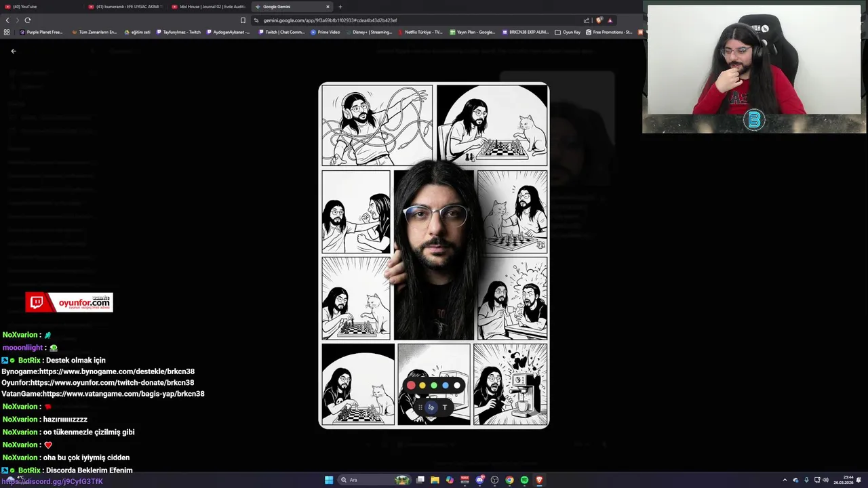
Task: Select the blue drawing color
Action: pyautogui.click(x=446, y=386)
